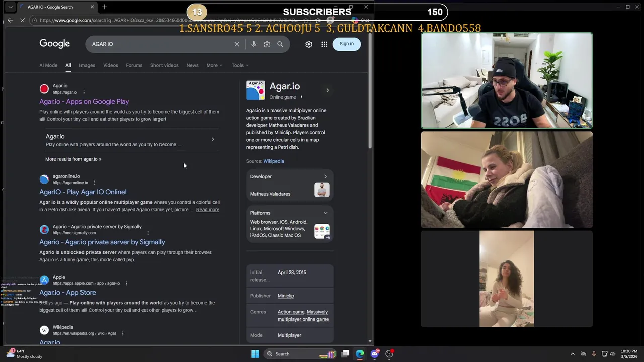
Task: Switch to the Images tab
Action: coord(87,65)
